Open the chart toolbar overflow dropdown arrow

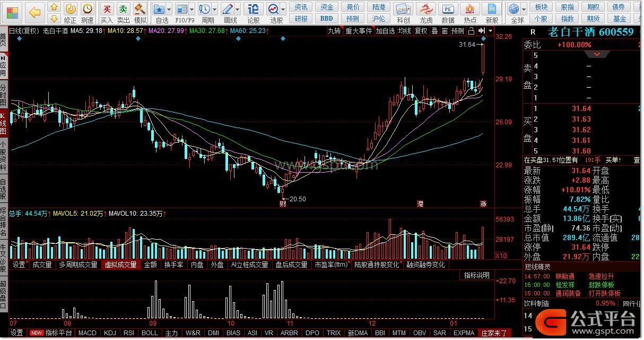point(491,31)
